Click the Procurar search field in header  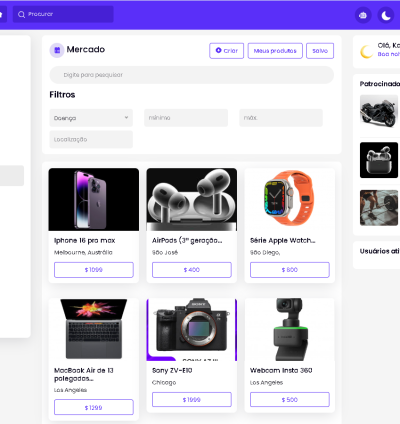point(63,14)
